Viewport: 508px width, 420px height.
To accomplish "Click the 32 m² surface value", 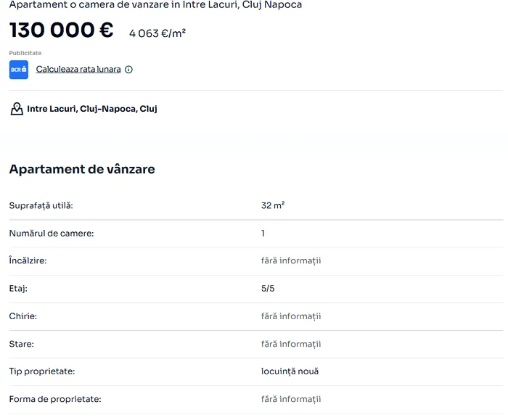I will (x=273, y=205).
